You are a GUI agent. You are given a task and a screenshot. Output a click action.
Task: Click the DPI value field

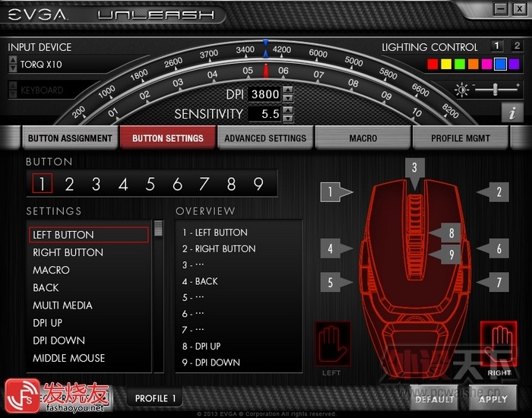pos(265,94)
